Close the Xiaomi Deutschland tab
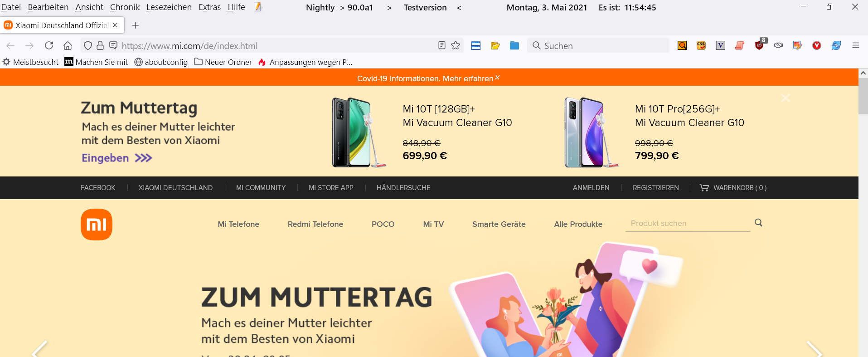This screenshot has width=868, height=357. pos(115,25)
